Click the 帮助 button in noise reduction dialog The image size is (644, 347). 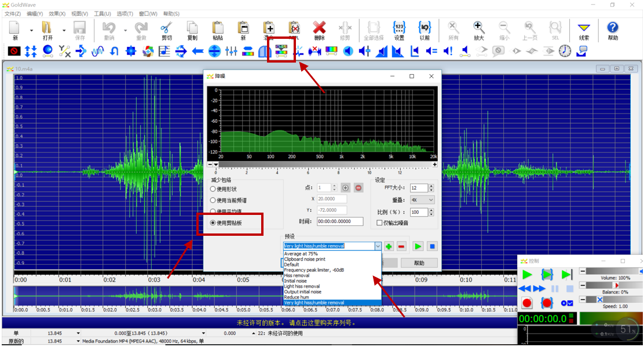click(x=419, y=263)
